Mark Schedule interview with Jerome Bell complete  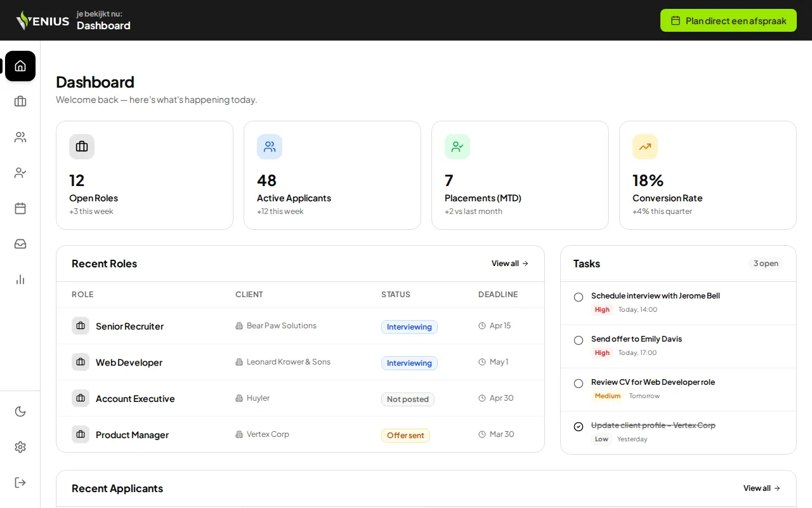pyautogui.click(x=579, y=297)
